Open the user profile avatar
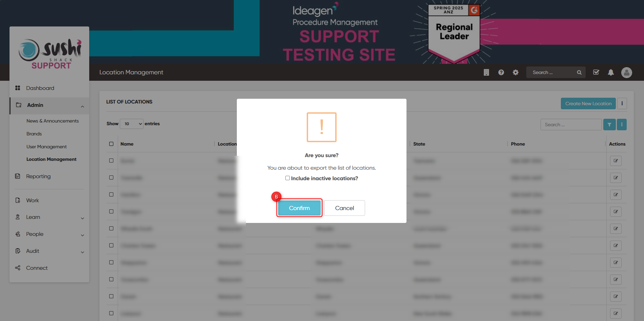644x321 pixels. click(x=626, y=72)
